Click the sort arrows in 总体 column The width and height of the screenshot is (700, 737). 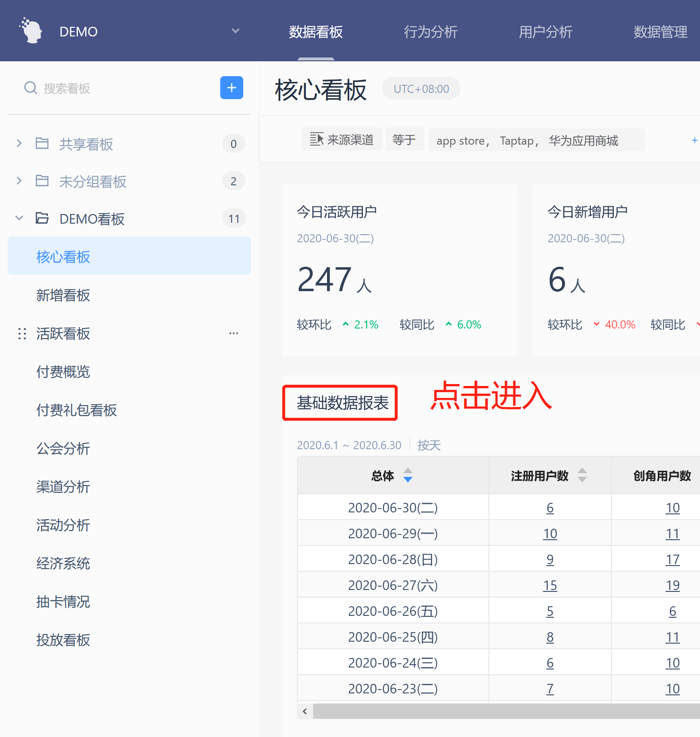point(408,475)
